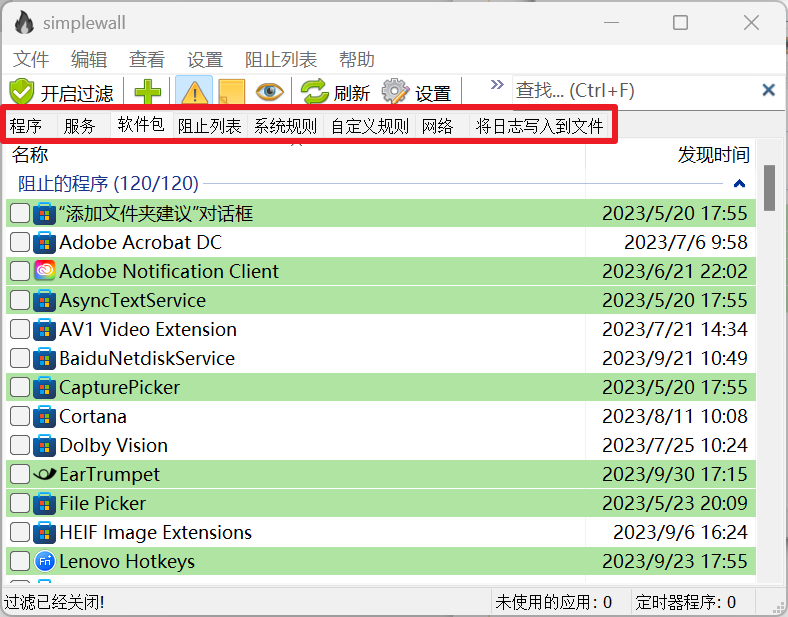Click the store icon beside File Picker
Image resolution: width=788 pixels, height=617 pixels.
click(x=44, y=503)
